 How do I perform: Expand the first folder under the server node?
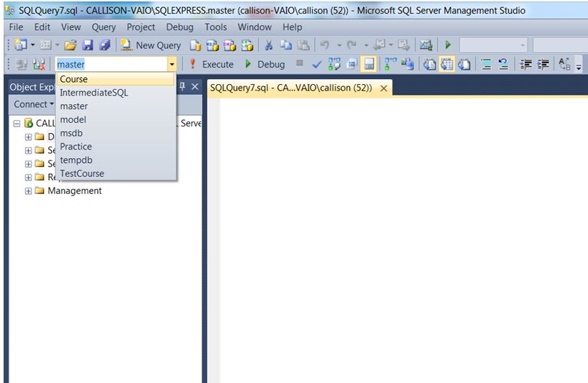[x=28, y=137]
